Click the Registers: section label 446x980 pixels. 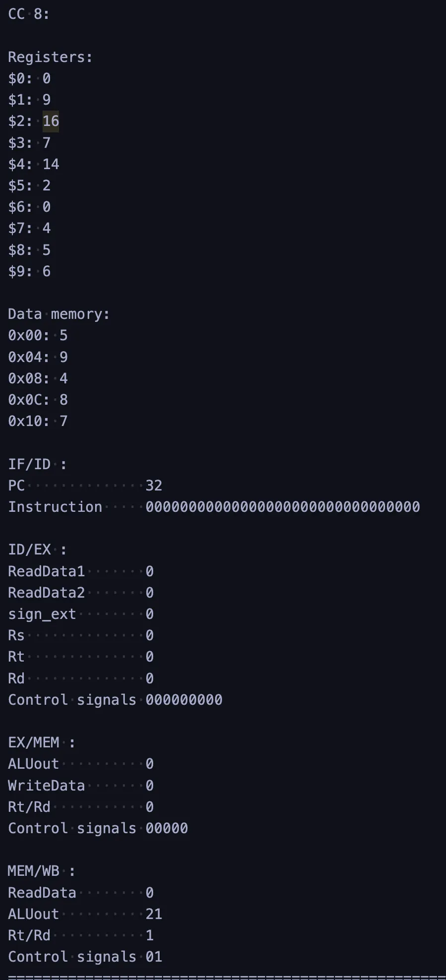(x=51, y=57)
